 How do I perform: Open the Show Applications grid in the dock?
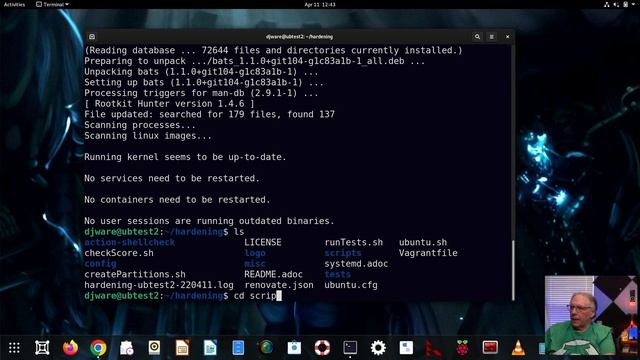(14, 348)
